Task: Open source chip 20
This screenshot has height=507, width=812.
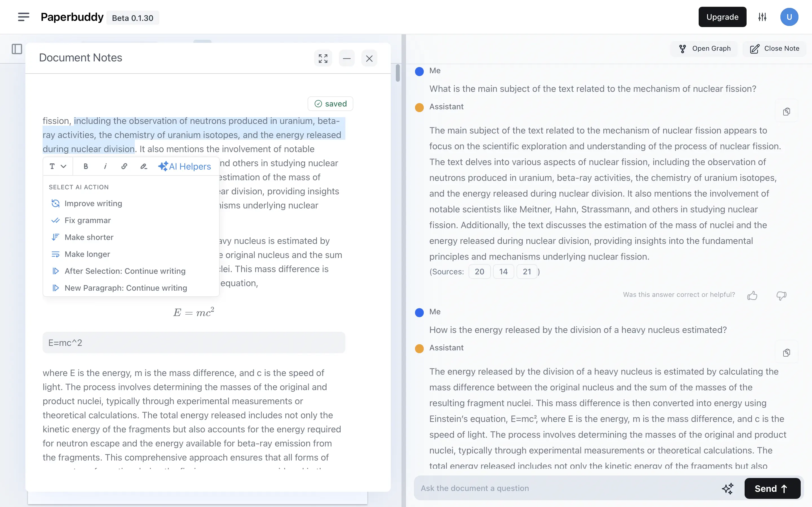Action: point(479,272)
